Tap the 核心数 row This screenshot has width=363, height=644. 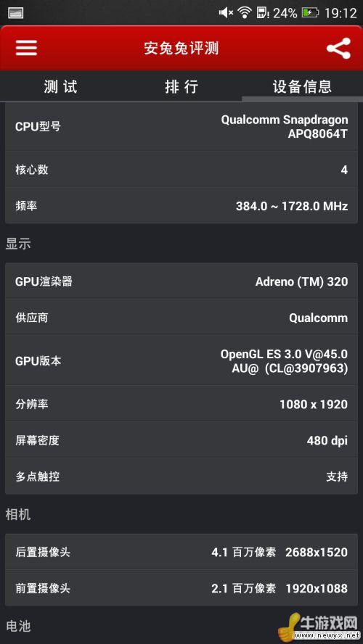pyautogui.click(x=181, y=169)
